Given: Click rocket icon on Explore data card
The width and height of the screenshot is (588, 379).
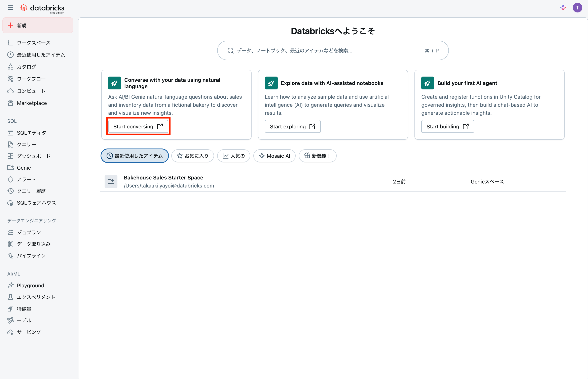Looking at the screenshot, I should pyautogui.click(x=271, y=83).
